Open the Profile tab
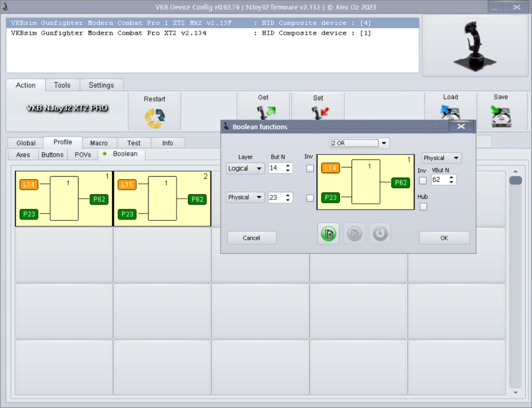This screenshot has height=408, width=532. (63, 142)
